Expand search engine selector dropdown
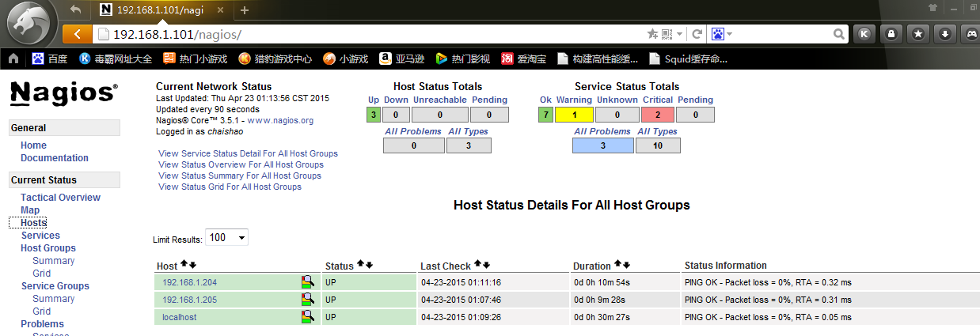Screen dimensions: 980x336 pos(721,34)
